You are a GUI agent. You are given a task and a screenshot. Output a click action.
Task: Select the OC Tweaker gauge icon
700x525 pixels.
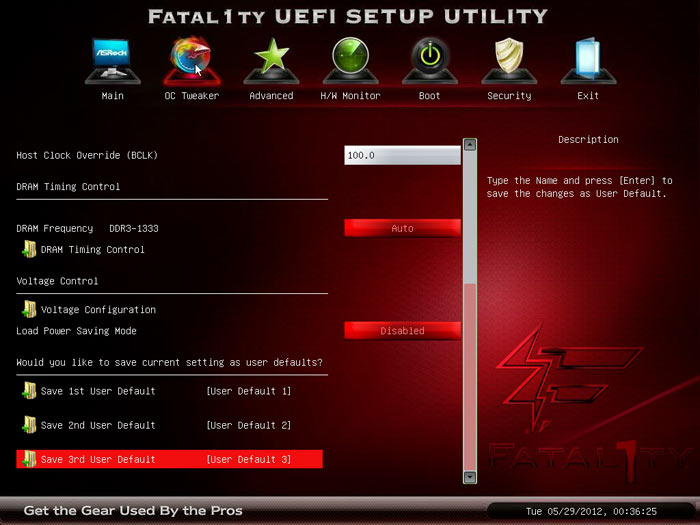[x=192, y=60]
